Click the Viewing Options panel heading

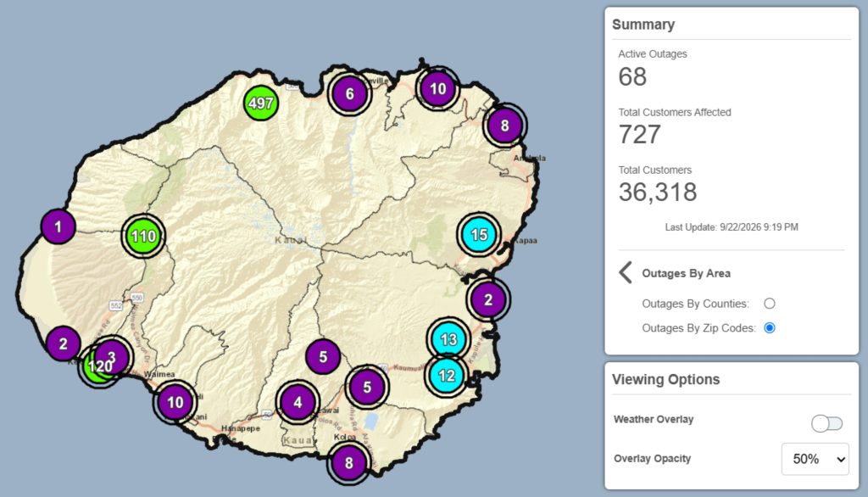pyautogui.click(x=666, y=380)
